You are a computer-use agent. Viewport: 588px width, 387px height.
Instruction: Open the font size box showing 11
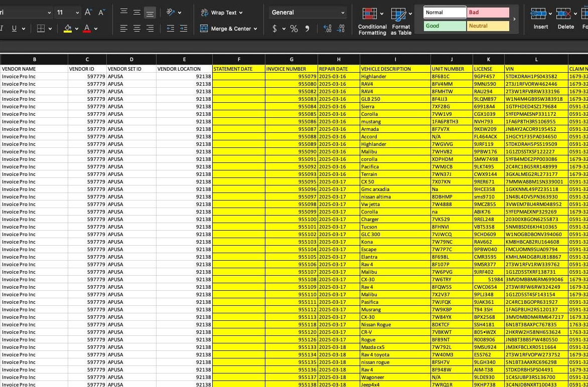[x=68, y=13]
